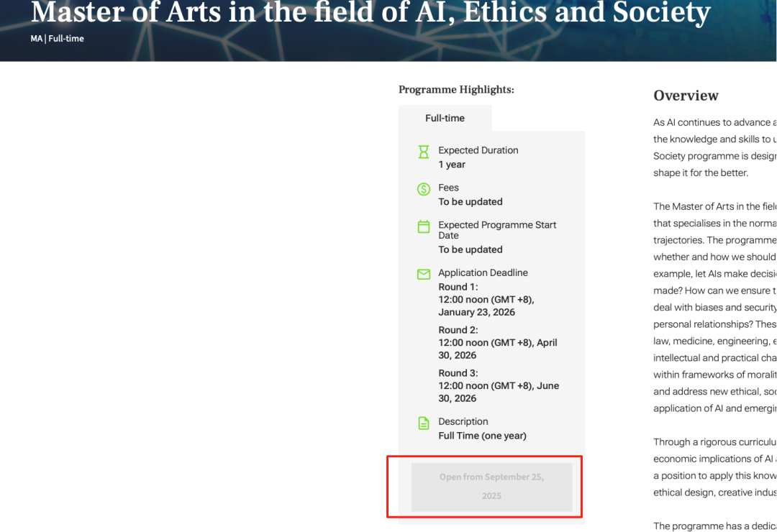The height and width of the screenshot is (532, 777).
Task: Click the Programme Highlights heading
Action: (456, 90)
